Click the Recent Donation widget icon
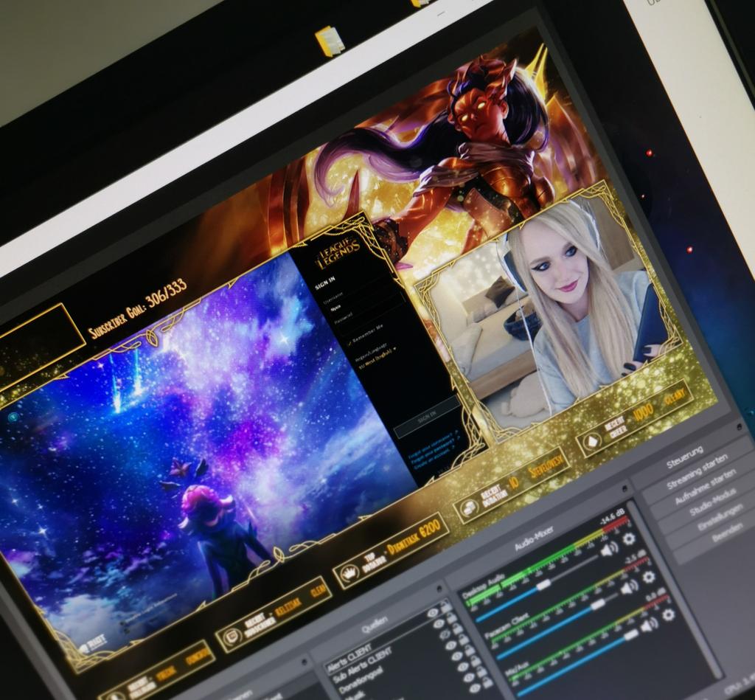This screenshot has width=755, height=700. click(468, 507)
